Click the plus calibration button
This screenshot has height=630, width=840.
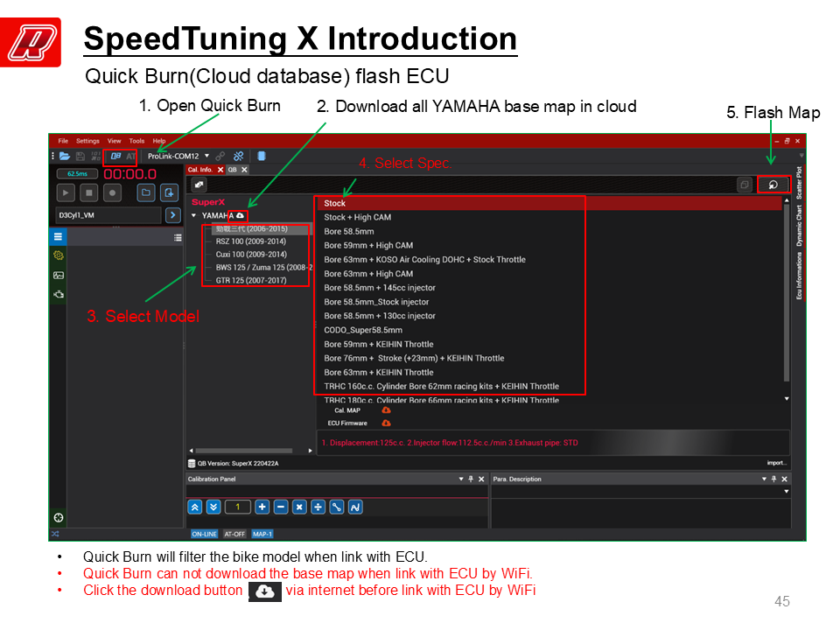(x=262, y=507)
